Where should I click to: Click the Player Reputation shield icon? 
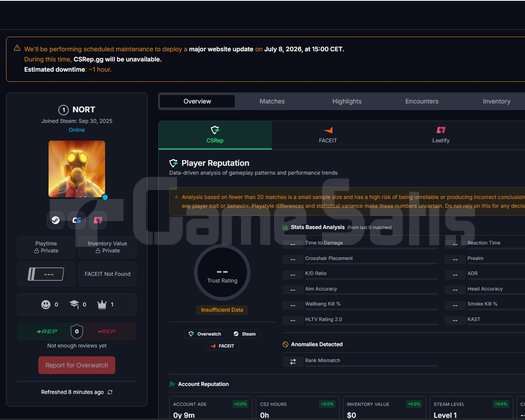[173, 163]
